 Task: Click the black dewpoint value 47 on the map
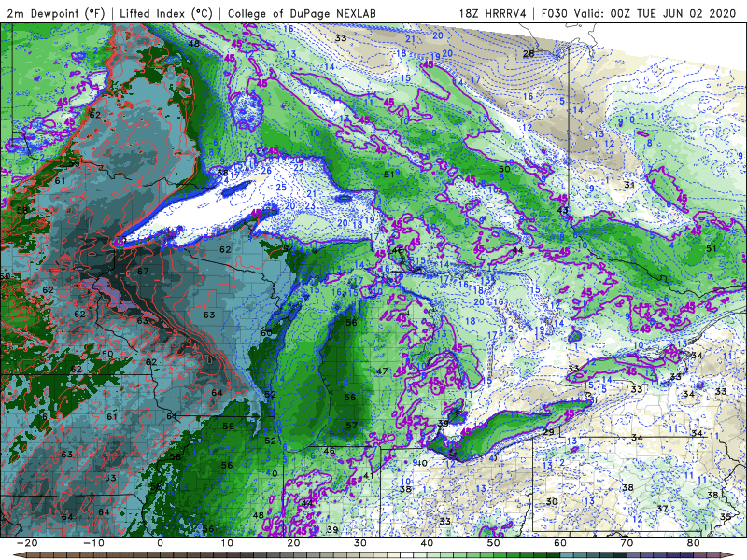(382, 371)
